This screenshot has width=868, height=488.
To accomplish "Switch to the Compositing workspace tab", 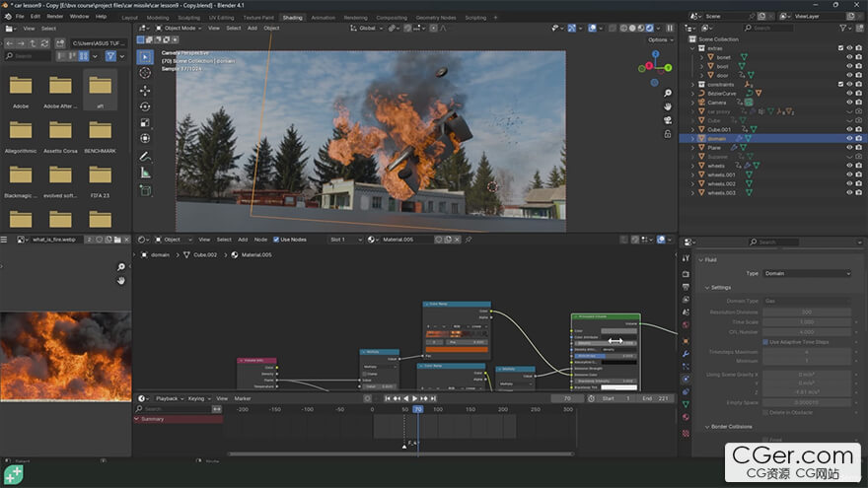I will click(x=392, y=18).
